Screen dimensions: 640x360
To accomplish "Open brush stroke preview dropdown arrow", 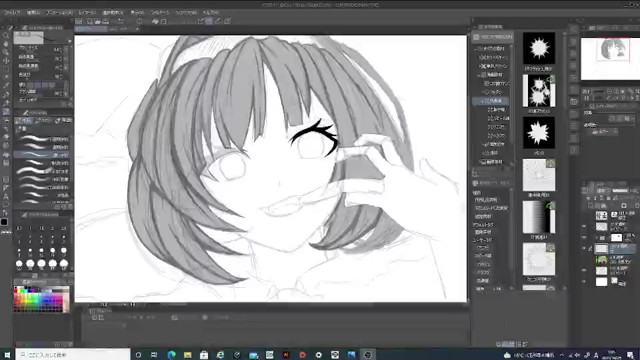I will 70,41.
